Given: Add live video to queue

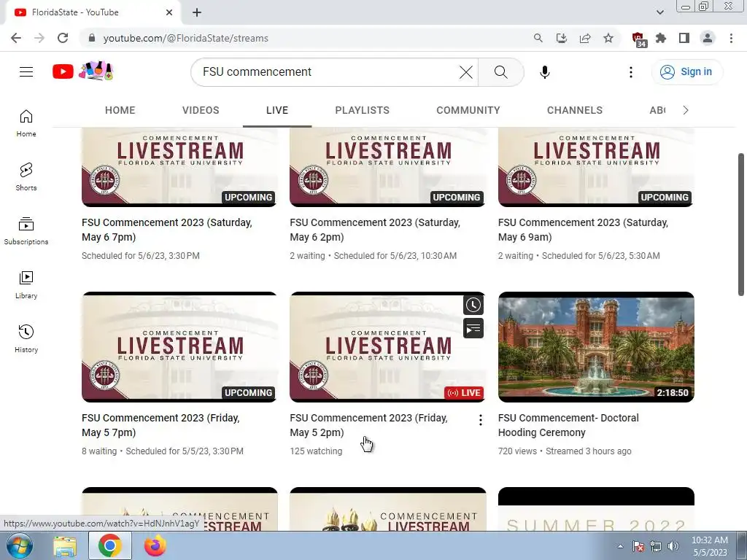Looking at the screenshot, I should pos(473,329).
